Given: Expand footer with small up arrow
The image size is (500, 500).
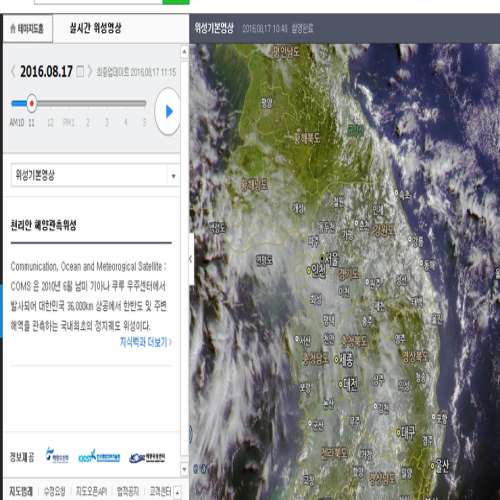Looking at the screenshot, I should tap(178, 493).
